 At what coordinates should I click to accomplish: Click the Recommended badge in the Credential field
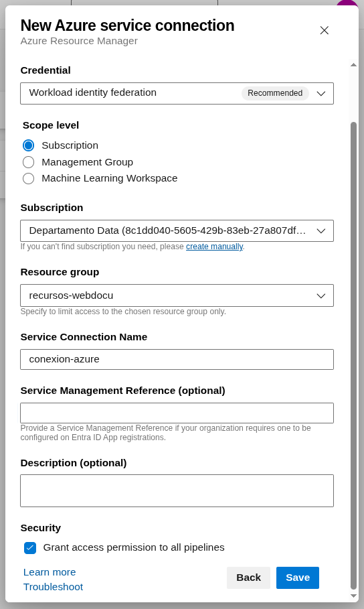point(275,93)
